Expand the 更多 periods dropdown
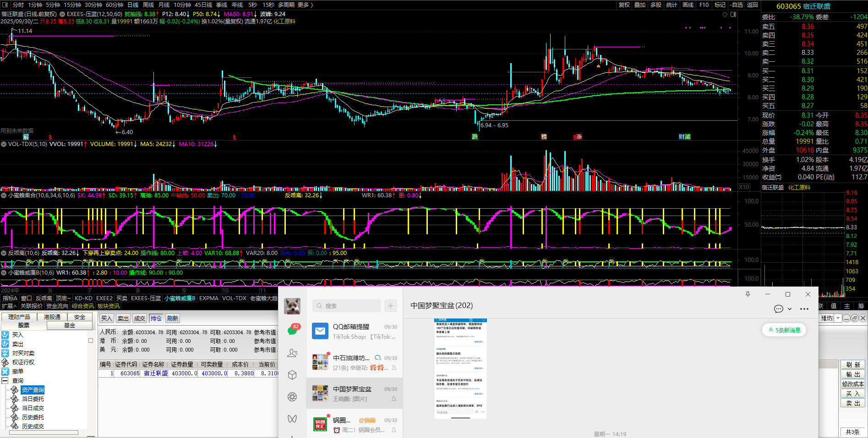868x438 pixels. click(305, 5)
